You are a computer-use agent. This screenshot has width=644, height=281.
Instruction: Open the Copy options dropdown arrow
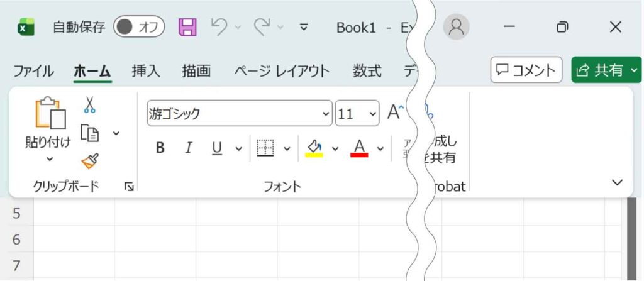tap(116, 133)
